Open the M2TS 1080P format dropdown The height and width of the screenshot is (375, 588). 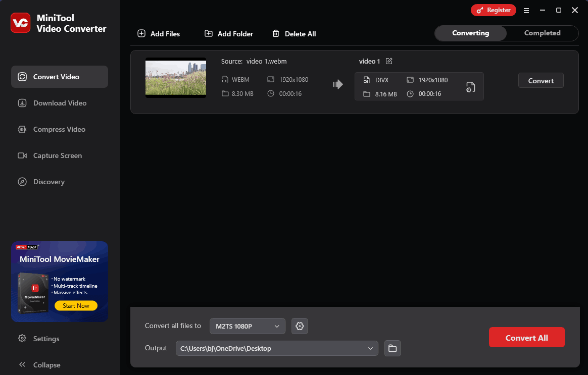point(248,326)
